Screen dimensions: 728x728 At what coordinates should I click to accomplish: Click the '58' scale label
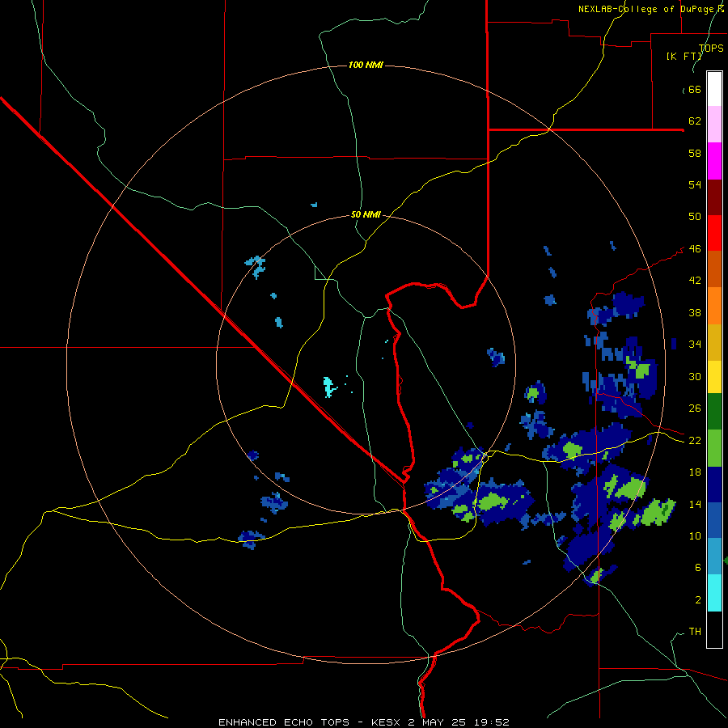[x=695, y=153]
